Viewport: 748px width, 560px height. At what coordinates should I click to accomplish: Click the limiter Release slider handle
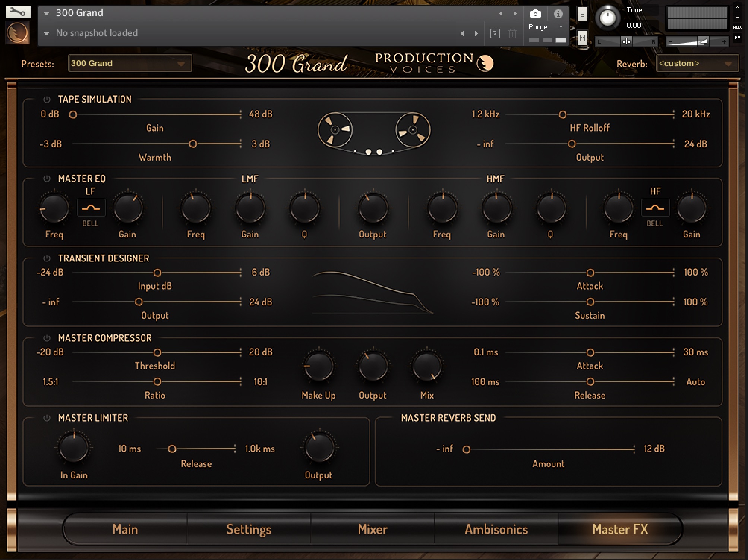coord(172,449)
